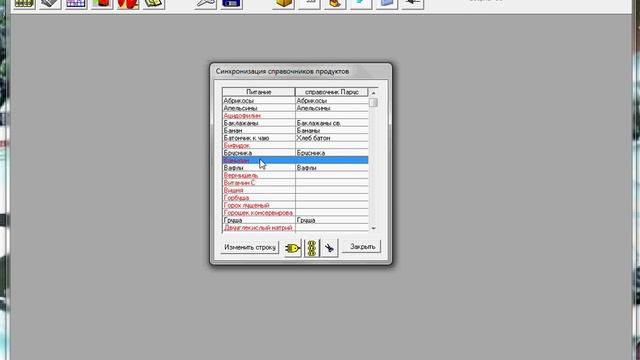Click the dark pliers disconnect icon button
Viewport: 640px width, 360px height.
(329, 248)
